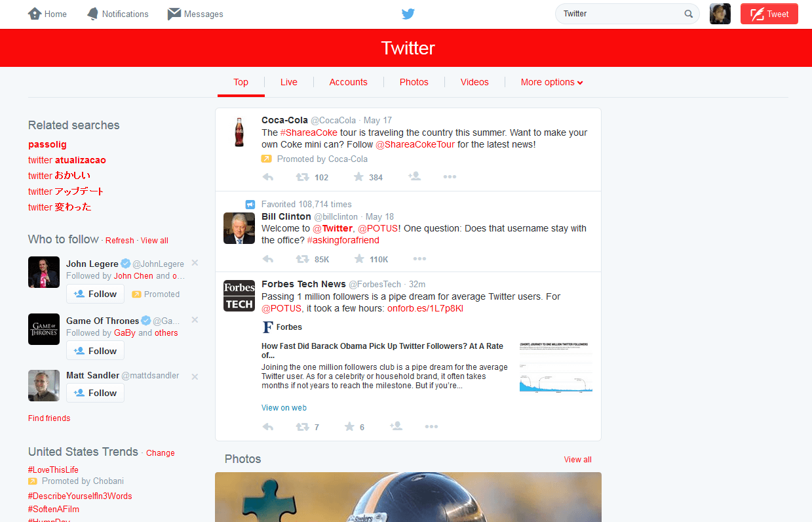Favorite the Forbes Tech News tweet
The image size is (812, 522).
tap(349, 427)
